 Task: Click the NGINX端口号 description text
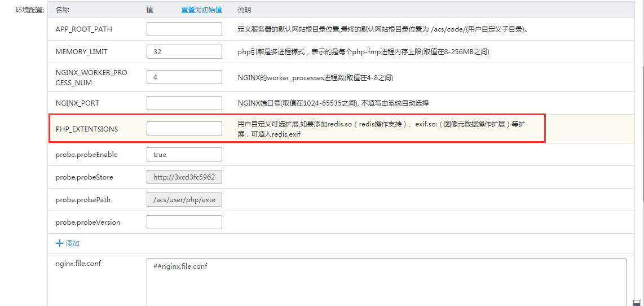[333, 103]
